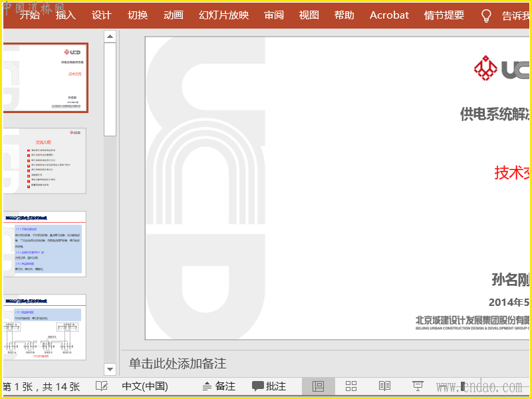Select the 幻灯片放映 tab
Viewport: 532px width, 399px height.
point(224,15)
